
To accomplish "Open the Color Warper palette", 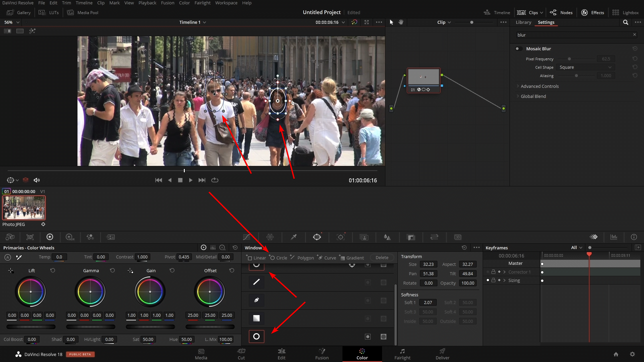I will pos(270,237).
